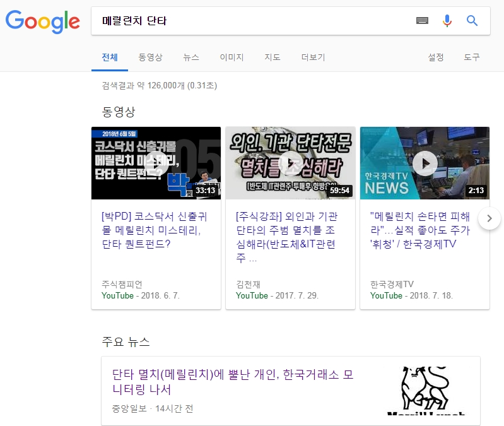This screenshot has height=426, width=504.
Task: Expand the 더보기 menu
Action: 313,57
